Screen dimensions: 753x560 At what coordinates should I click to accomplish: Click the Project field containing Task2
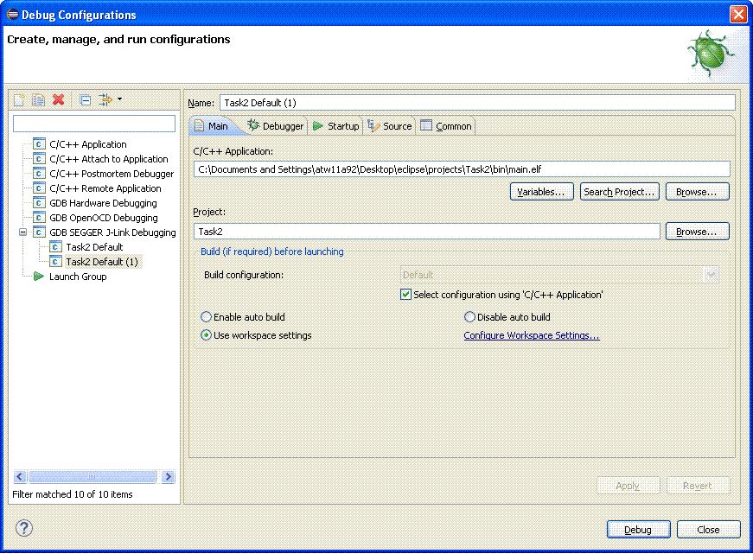[427, 232]
